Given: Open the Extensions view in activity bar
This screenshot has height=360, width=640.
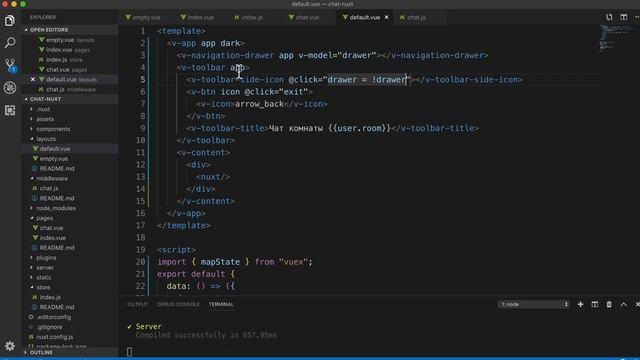Looking at the screenshot, I should pos(10,110).
